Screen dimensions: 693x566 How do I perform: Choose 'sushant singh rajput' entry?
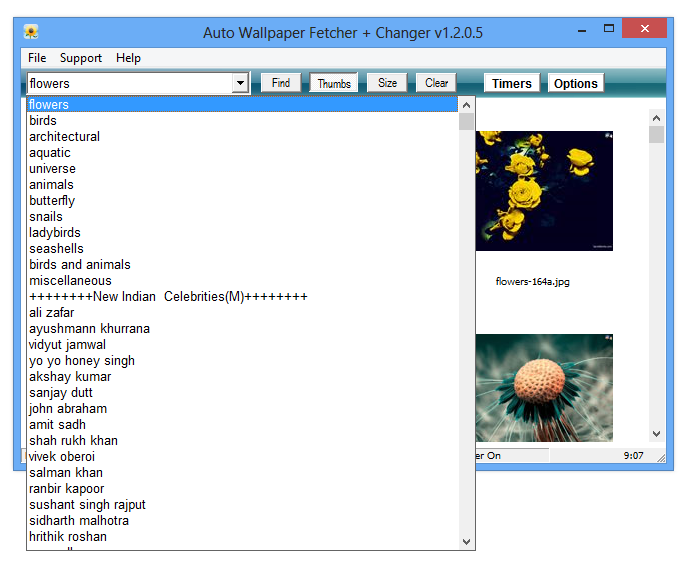pos(243,505)
